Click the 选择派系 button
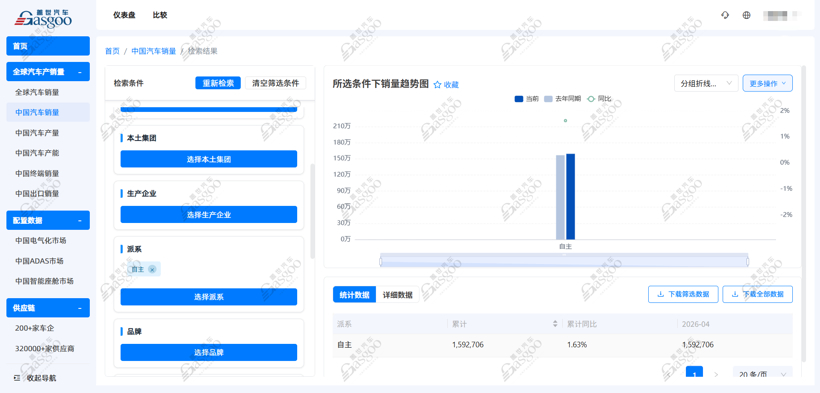 coord(209,297)
